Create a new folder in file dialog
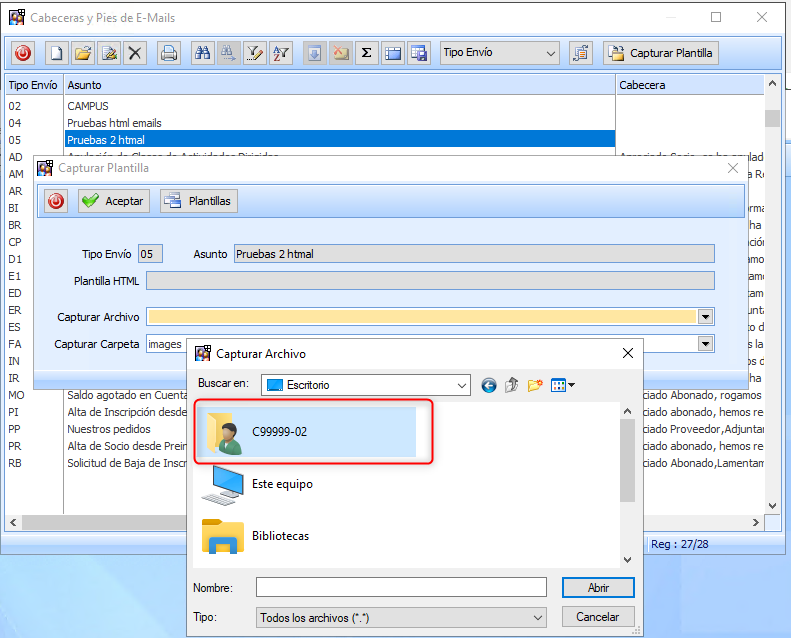This screenshot has height=638, width=791. 536,385
